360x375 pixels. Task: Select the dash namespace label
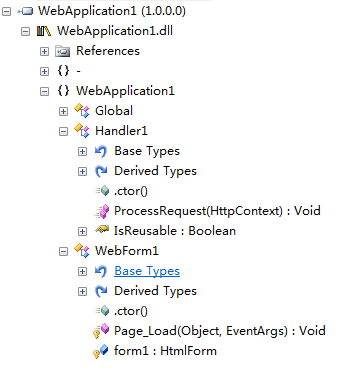78,71
